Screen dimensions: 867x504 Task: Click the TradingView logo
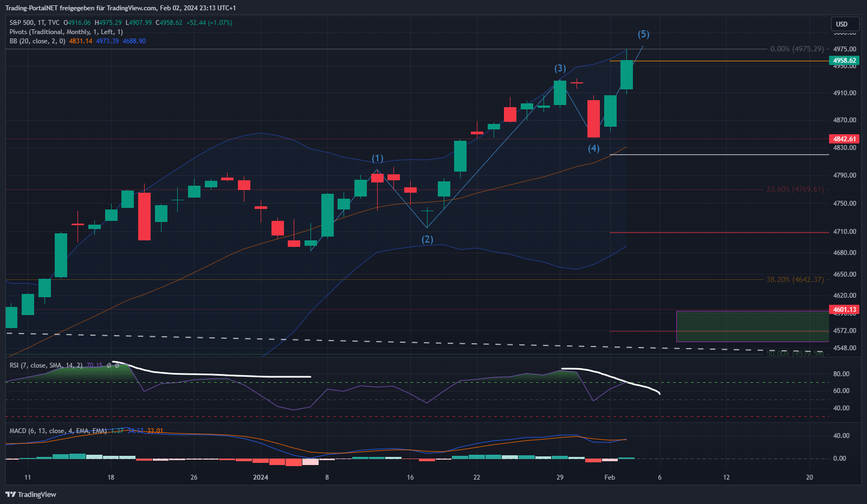(x=31, y=494)
